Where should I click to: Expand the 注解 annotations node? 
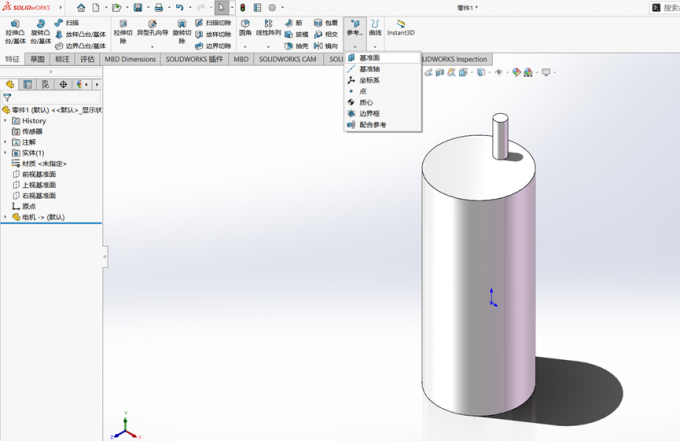(x=5, y=142)
